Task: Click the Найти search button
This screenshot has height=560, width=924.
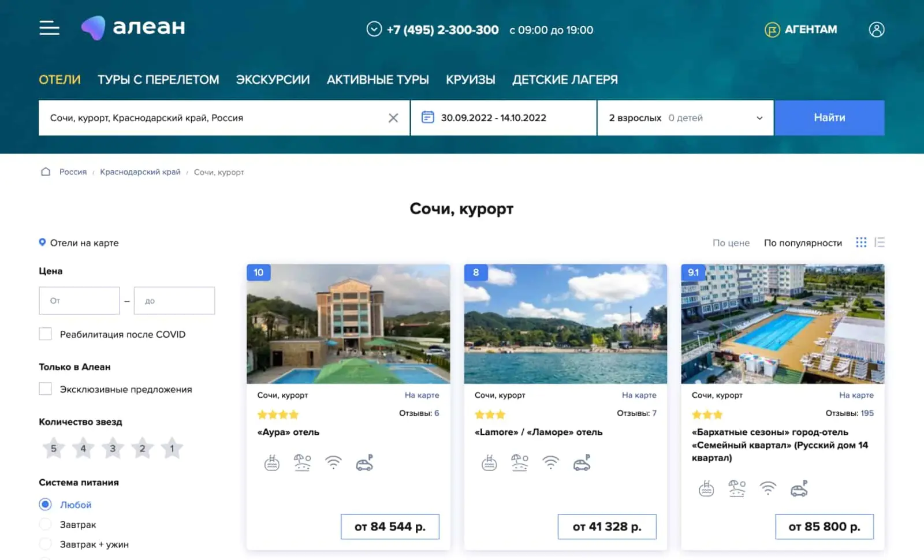Action: coord(829,118)
